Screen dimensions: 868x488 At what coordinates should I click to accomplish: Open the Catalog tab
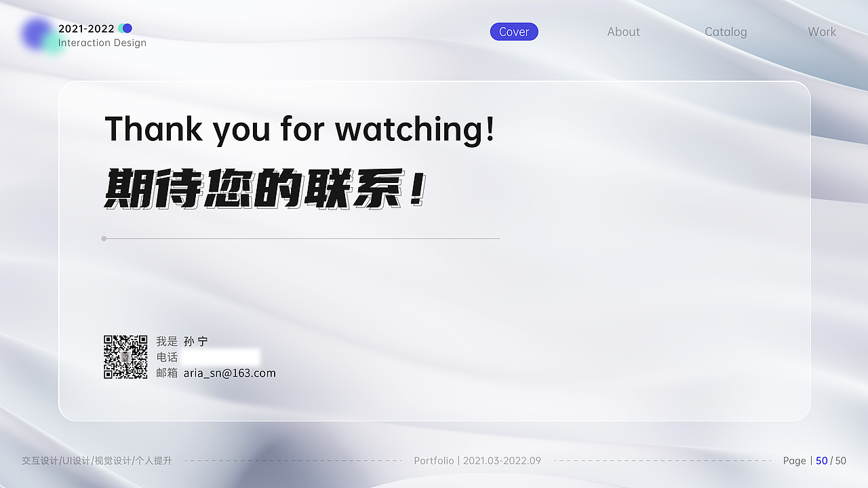726,32
